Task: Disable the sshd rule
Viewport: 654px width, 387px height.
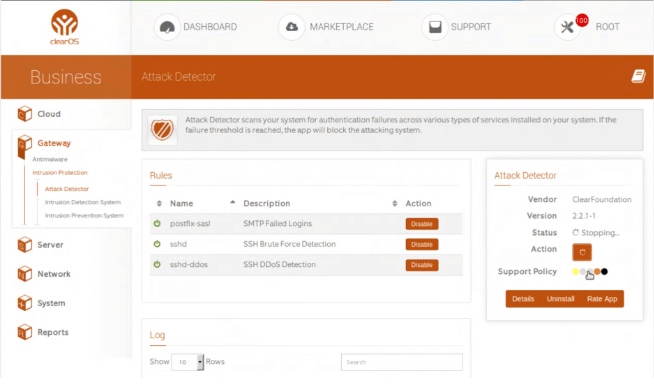Action: click(422, 244)
